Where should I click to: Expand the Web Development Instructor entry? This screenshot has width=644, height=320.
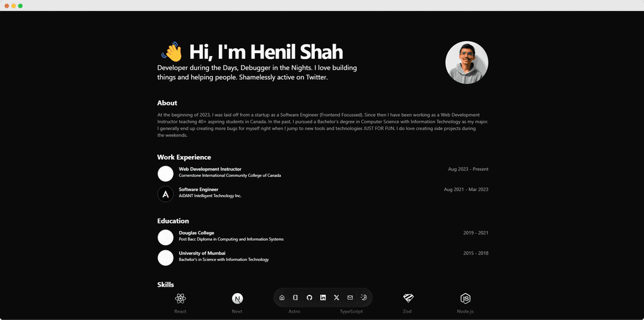tap(210, 169)
